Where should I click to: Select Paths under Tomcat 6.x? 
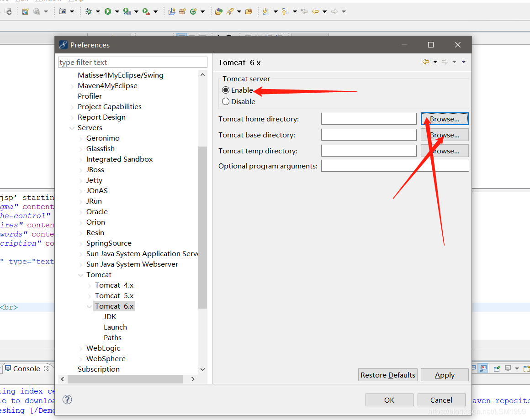112,338
